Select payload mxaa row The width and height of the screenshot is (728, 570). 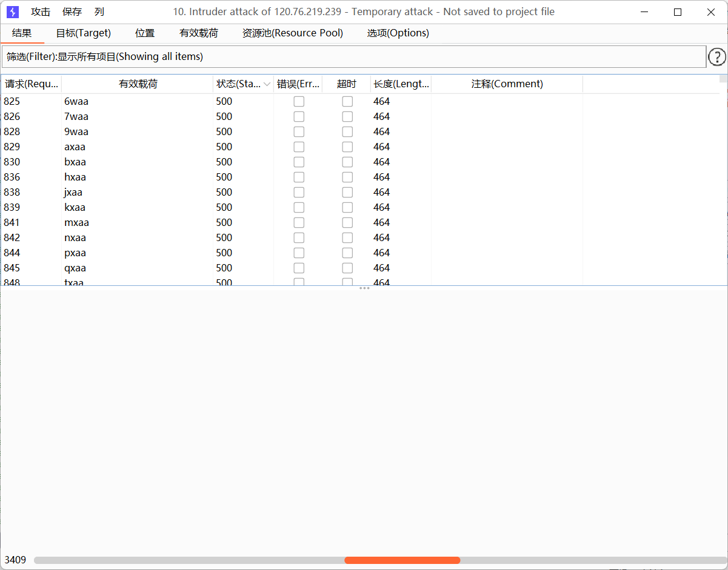(360, 223)
